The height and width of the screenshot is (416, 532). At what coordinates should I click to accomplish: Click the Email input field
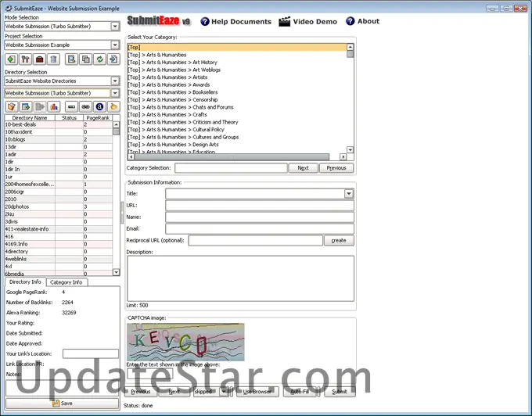click(x=260, y=228)
